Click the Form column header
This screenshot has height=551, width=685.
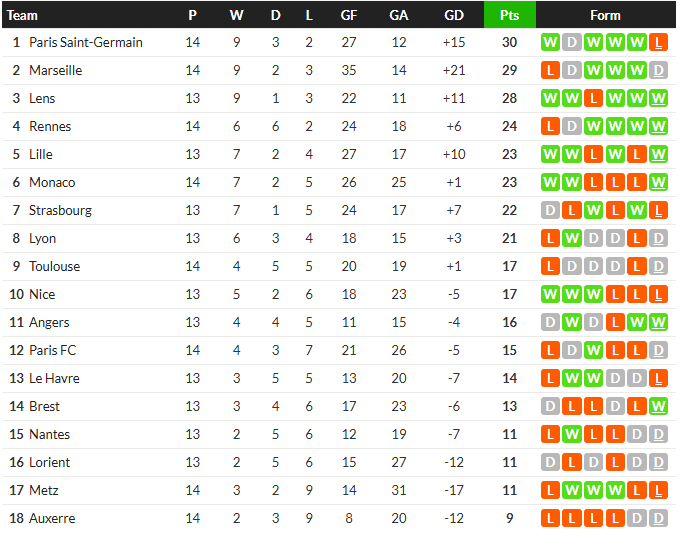tap(604, 15)
